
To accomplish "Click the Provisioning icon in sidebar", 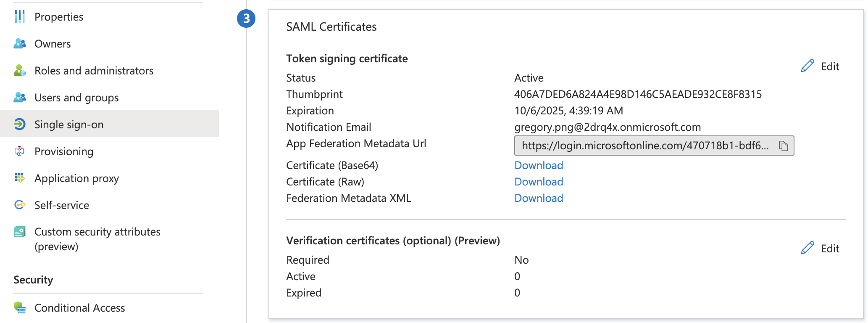I will pyautogui.click(x=19, y=151).
